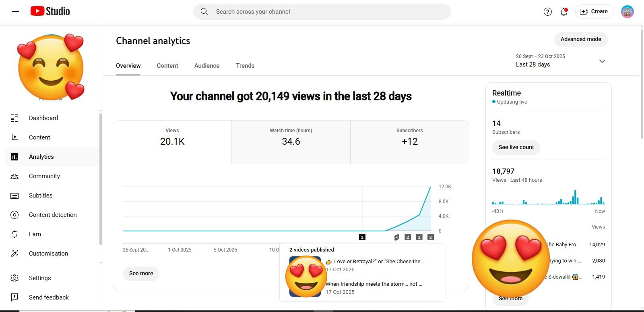
Task: Open Customisation from the sidebar
Action: pyautogui.click(x=48, y=254)
